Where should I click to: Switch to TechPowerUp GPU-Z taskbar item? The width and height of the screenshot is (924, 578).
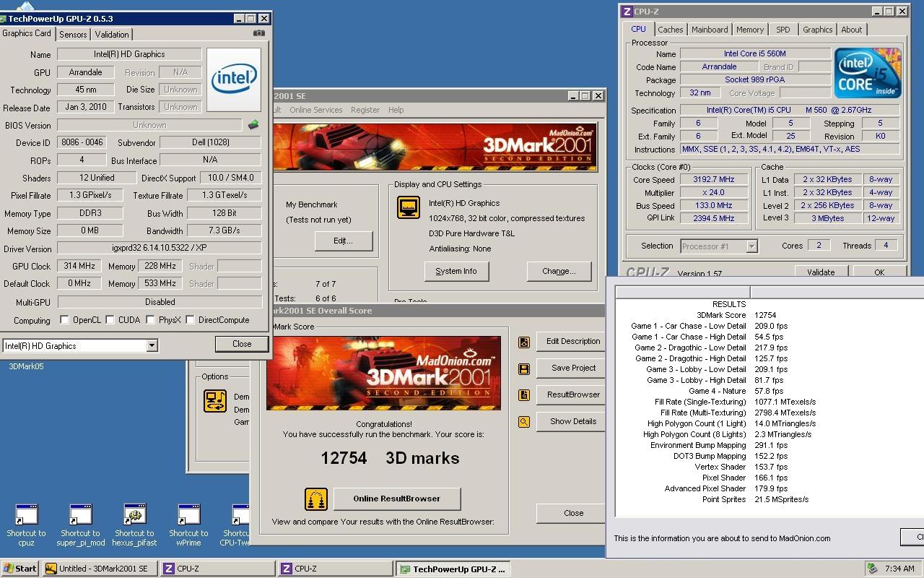click(x=453, y=569)
